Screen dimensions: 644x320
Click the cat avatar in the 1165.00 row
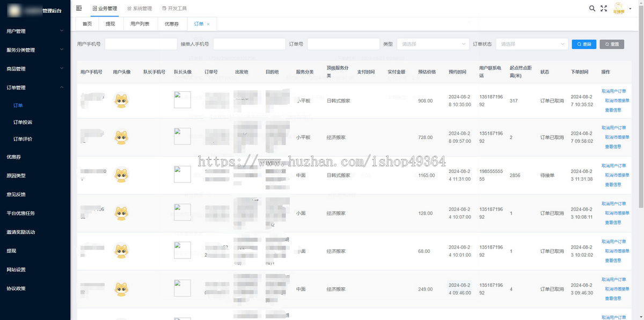(122, 175)
